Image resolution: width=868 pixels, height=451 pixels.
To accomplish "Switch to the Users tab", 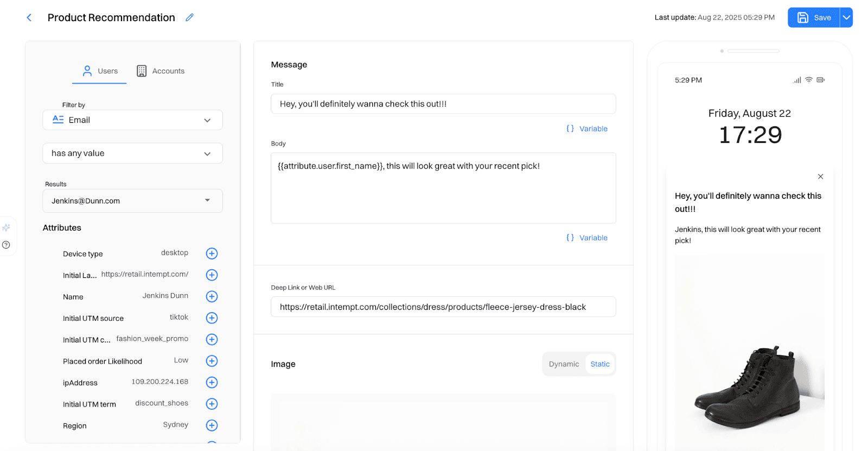I will pos(100,71).
